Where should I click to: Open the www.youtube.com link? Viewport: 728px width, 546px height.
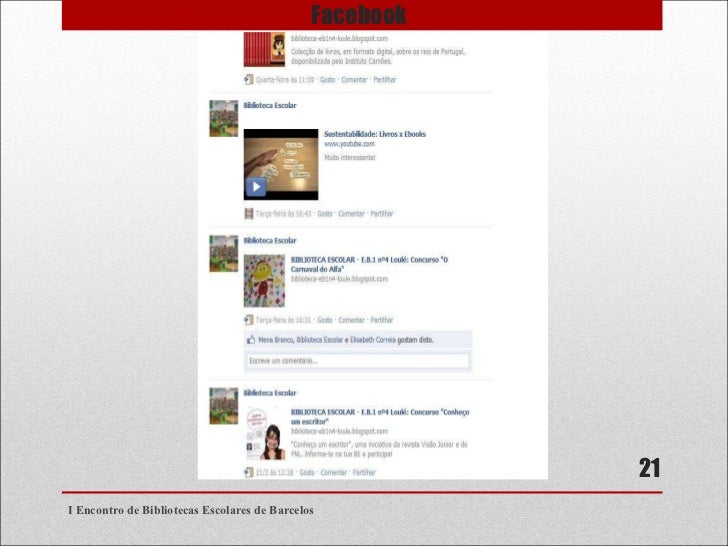pyautogui.click(x=349, y=144)
